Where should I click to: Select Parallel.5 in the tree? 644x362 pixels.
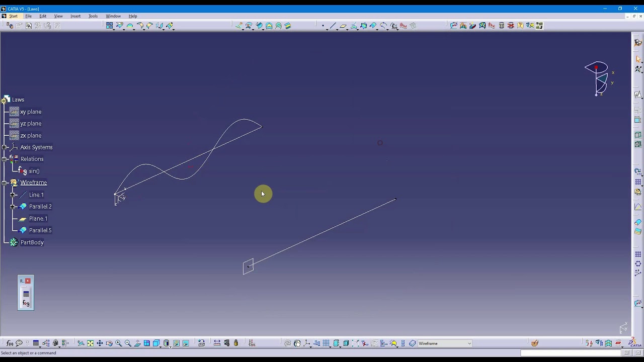[x=40, y=230]
